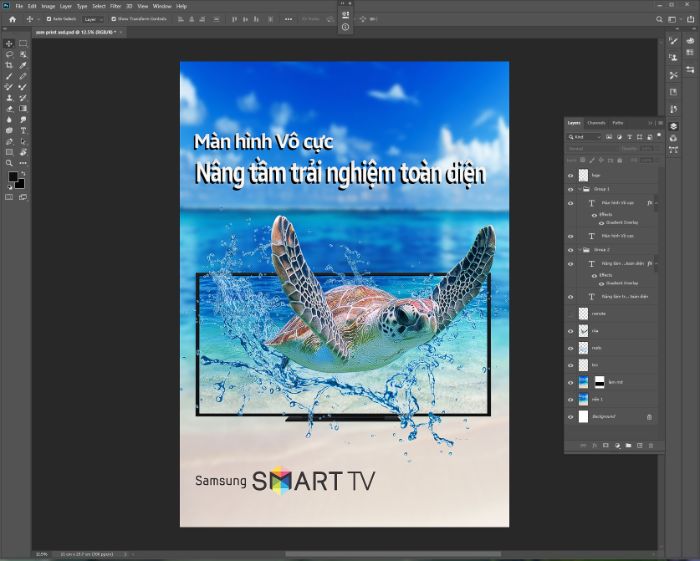Open the Filter menu

[116, 6]
